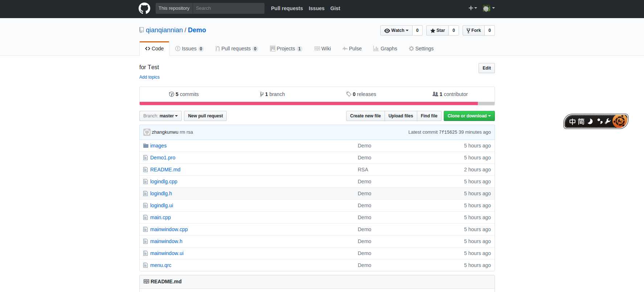Toggle half-width mode with the moon icon
This screenshot has width=644, height=292.
[590, 121]
